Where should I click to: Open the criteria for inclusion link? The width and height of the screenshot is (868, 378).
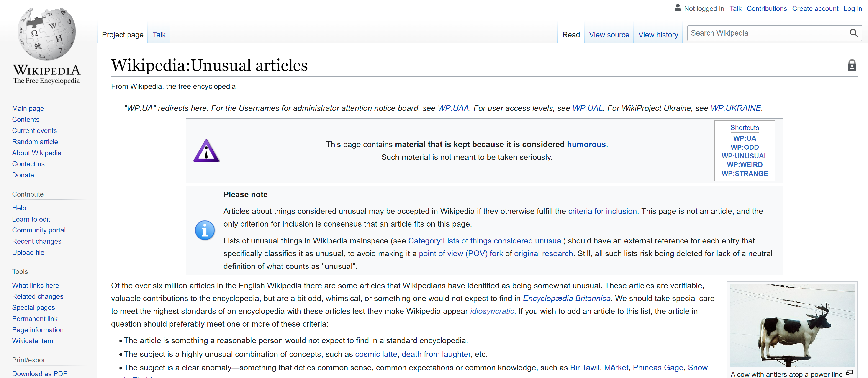603,211
